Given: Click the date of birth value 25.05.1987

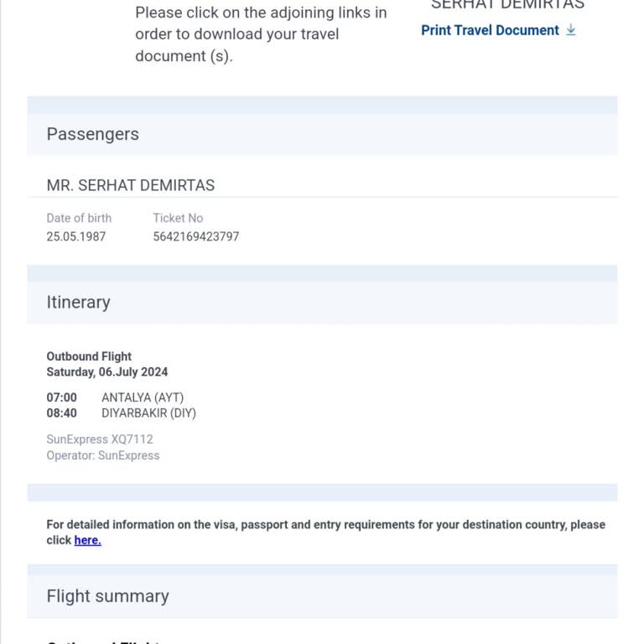Looking at the screenshot, I should point(76,236).
